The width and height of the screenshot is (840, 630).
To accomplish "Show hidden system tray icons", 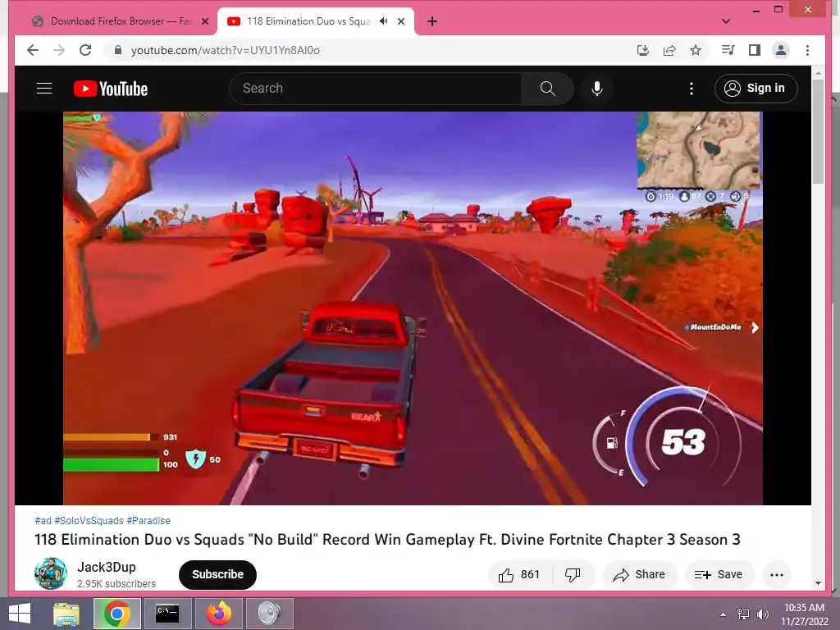I will [x=724, y=614].
